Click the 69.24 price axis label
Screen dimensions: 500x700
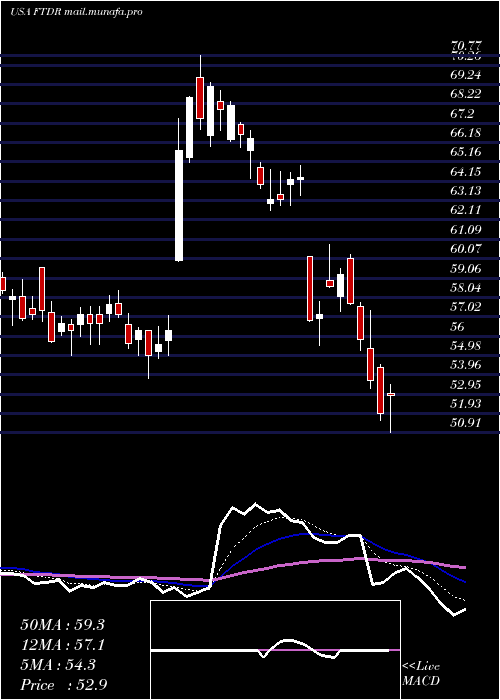[x=466, y=75]
